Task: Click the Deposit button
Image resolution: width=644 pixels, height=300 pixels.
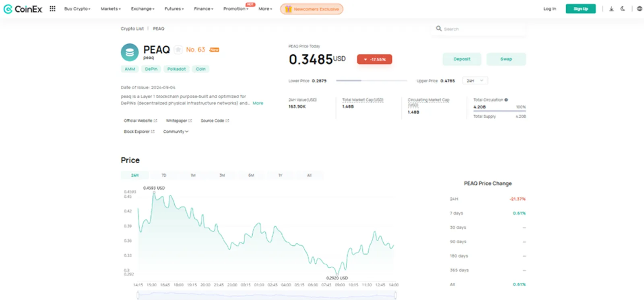Action: pyautogui.click(x=462, y=59)
